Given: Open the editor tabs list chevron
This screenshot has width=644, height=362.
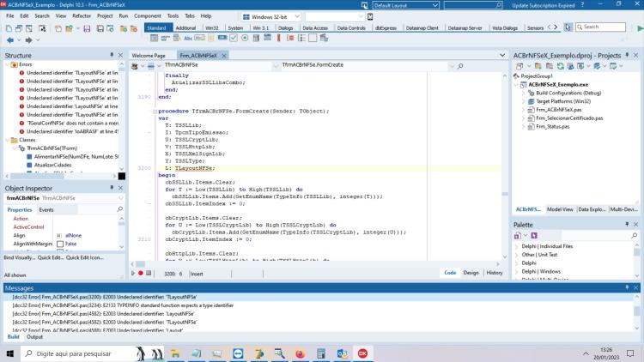Looking at the screenshot, I should click(x=502, y=55).
